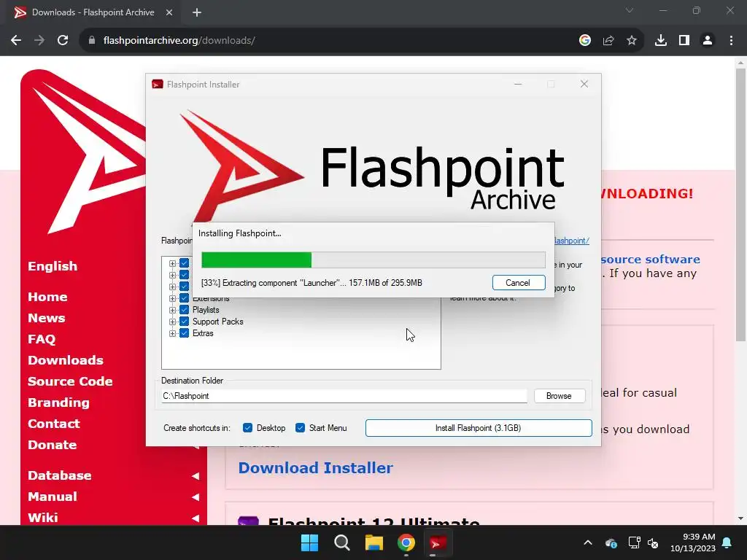
Task: Open network status tray icon
Action: click(634, 542)
